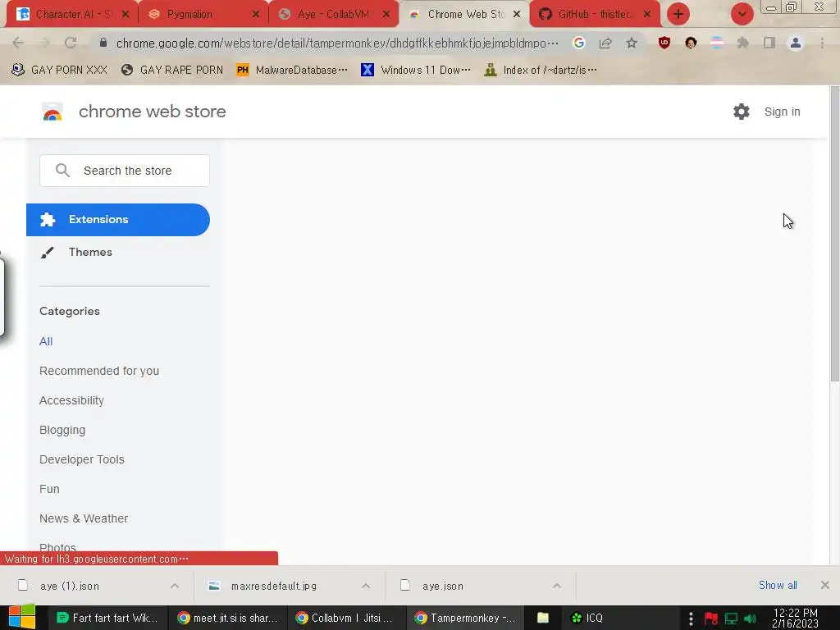Open the MalwareDatabase bookmark

[x=292, y=70]
